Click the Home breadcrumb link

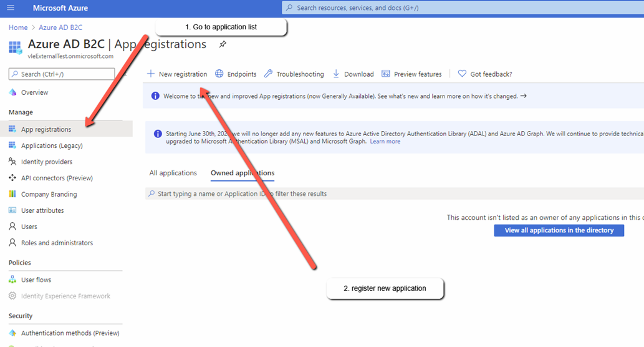(x=18, y=27)
